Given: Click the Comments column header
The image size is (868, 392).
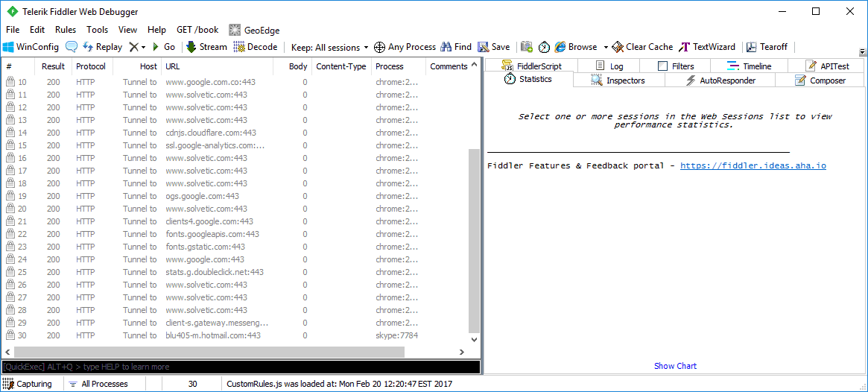Looking at the screenshot, I should pos(449,66).
